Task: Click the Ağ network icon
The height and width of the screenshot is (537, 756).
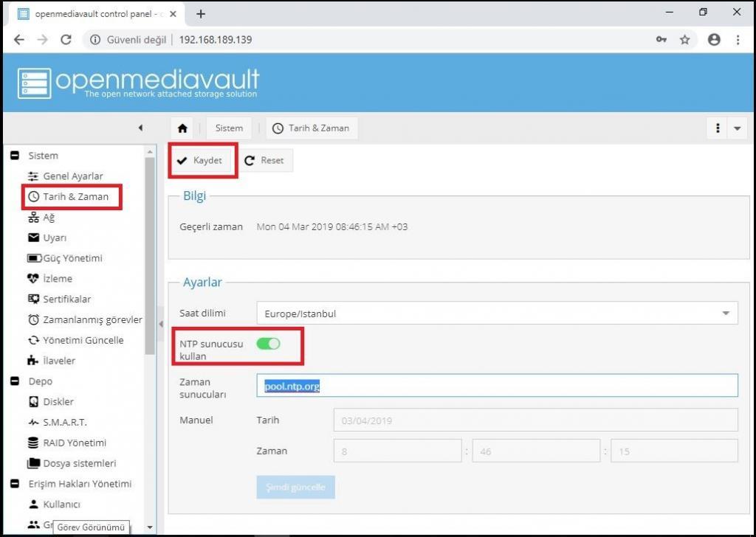Action: pyautogui.click(x=33, y=217)
